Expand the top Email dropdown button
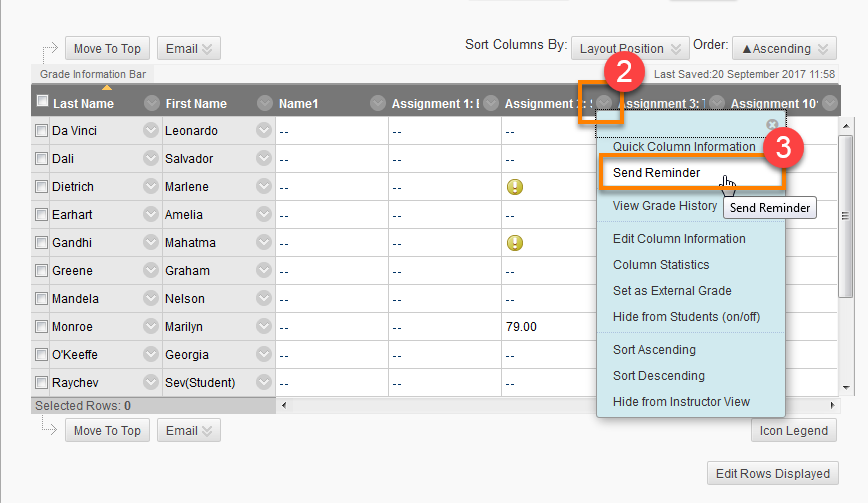Viewport: 868px width, 503px height. (x=188, y=48)
